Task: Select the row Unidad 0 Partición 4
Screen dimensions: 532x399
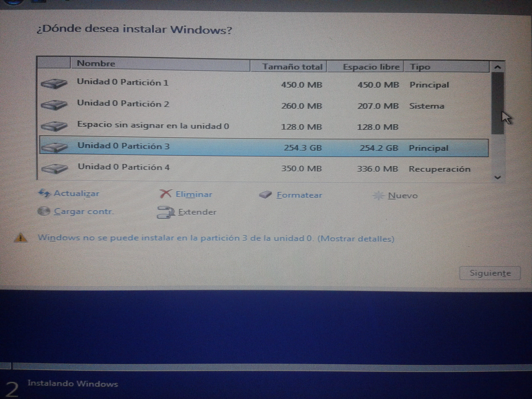Action: pyautogui.click(x=264, y=168)
